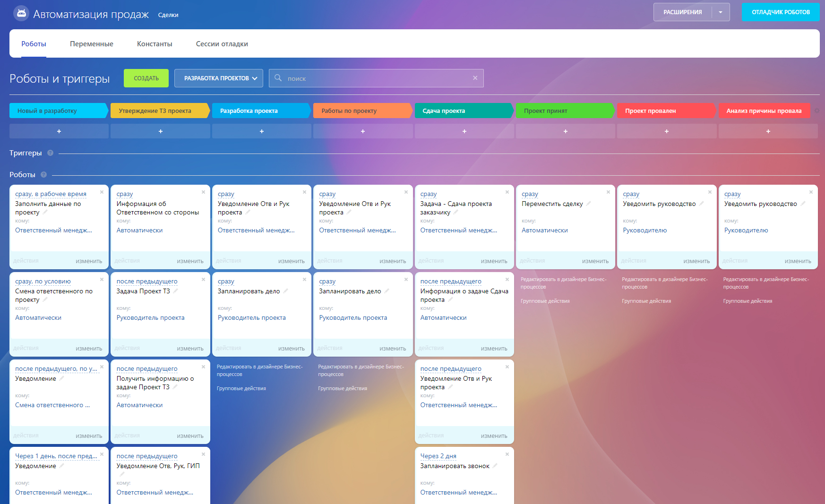Open business process designer link under Проект принят column

click(x=564, y=283)
